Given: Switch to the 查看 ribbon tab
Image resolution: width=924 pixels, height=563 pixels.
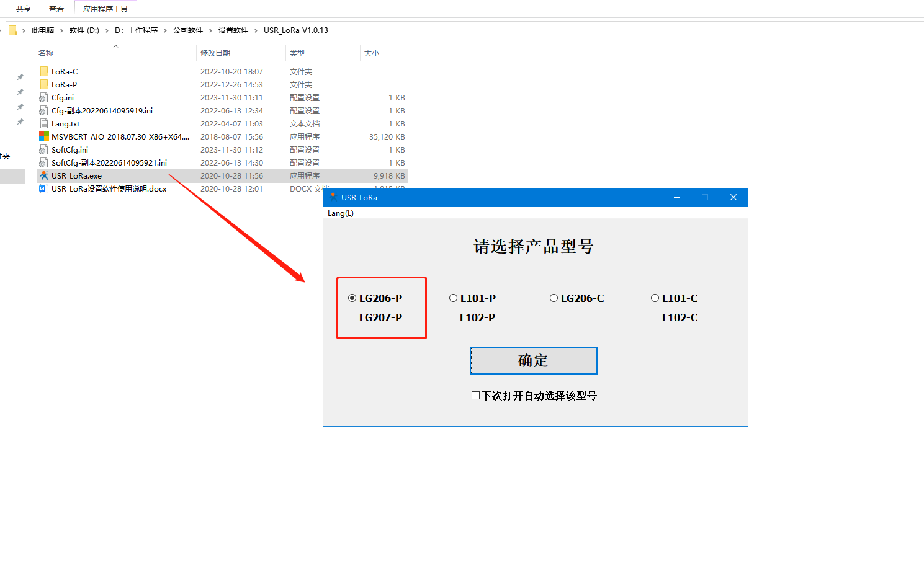Looking at the screenshot, I should click(56, 9).
